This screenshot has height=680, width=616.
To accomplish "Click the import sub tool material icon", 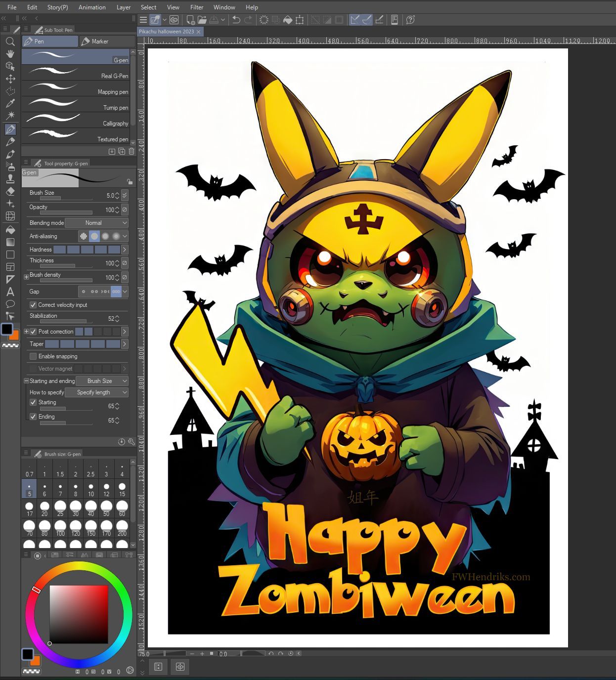I will [112, 151].
